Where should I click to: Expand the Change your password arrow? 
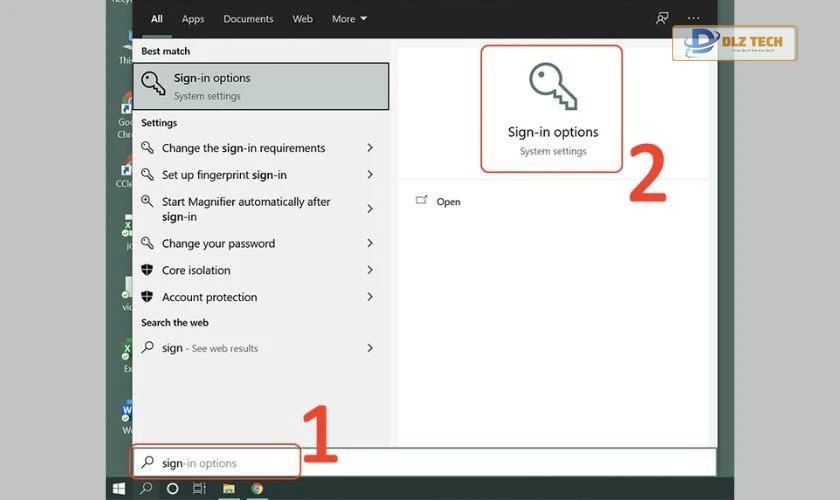point(370,243)
